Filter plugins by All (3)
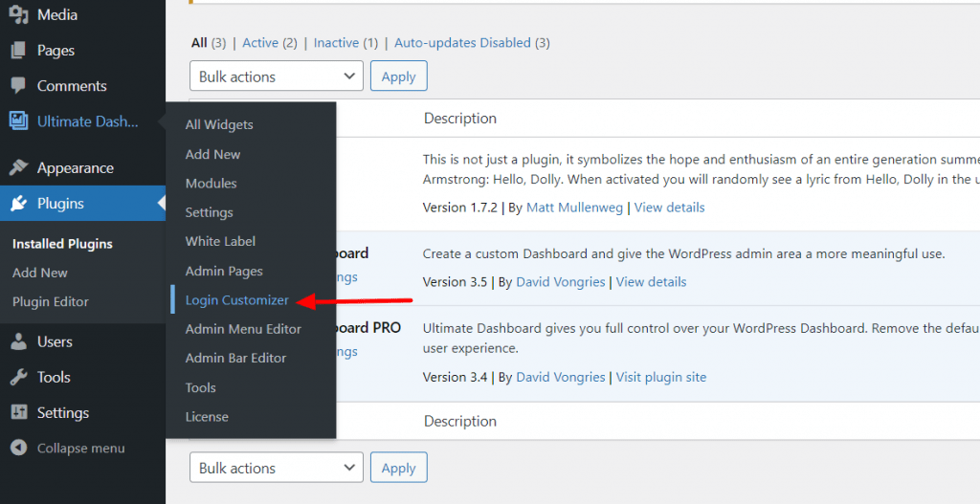The image size is (980, 504). 208,42
